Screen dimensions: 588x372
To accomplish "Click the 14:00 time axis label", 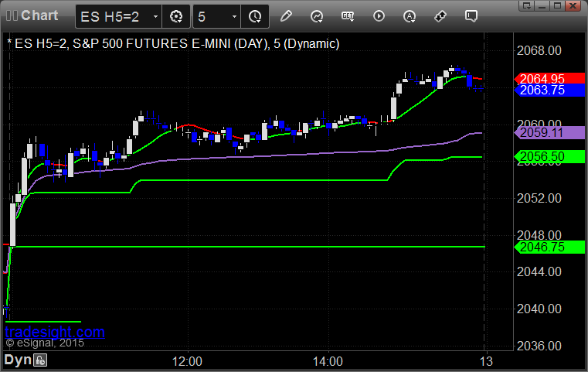I will point(328,361).
